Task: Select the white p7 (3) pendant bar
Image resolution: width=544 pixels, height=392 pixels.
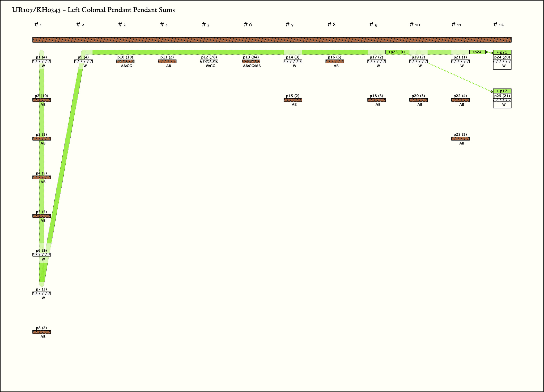Action: [x=42, y=293]
